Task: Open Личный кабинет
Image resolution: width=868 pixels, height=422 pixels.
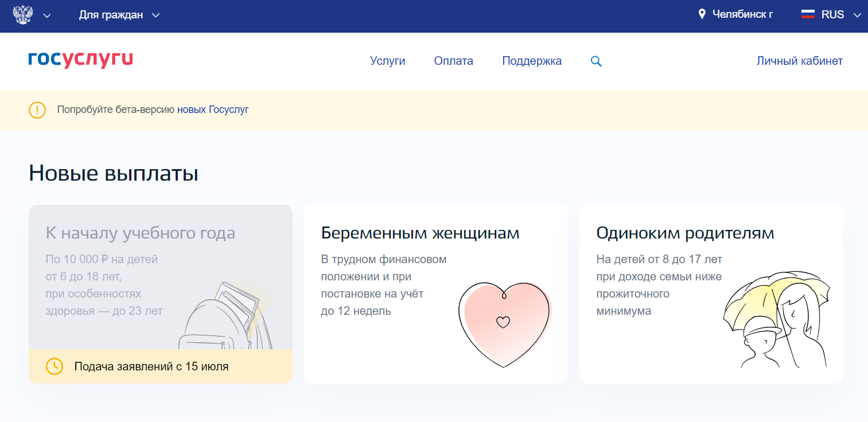Action: (799, 61)
